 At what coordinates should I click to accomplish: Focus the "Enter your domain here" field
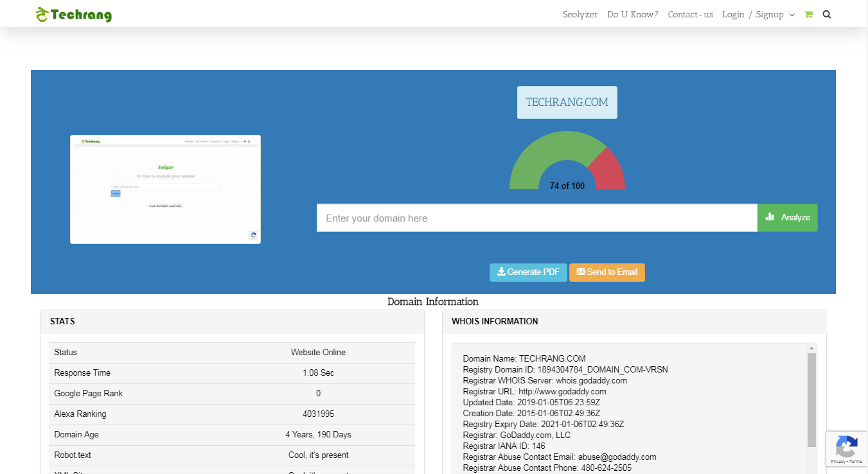pyautogui.click(x=536, y=218)
